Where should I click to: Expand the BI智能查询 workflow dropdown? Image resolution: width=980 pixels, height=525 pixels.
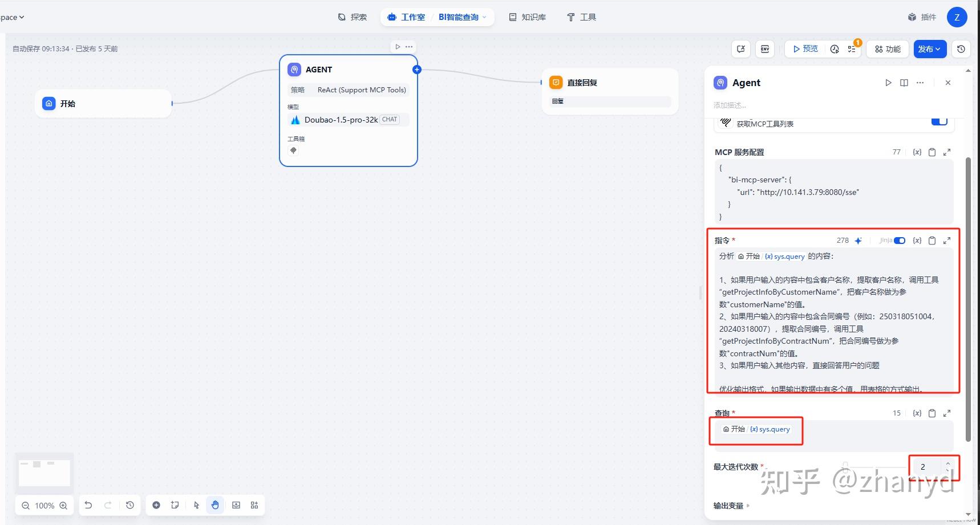484,17
